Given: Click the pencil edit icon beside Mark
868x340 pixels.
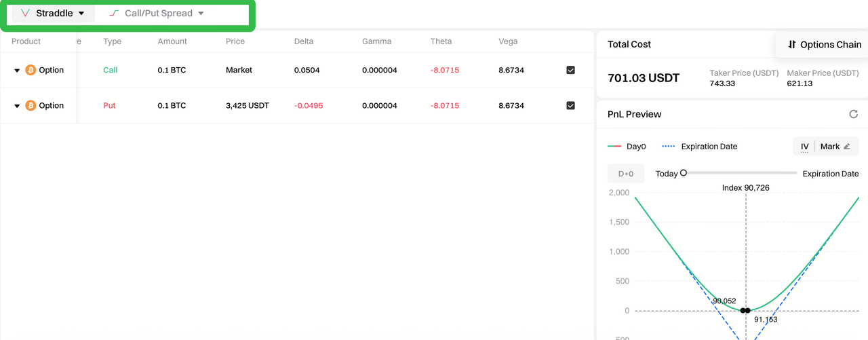Looking at the screenshot, I should coord(846,147).
